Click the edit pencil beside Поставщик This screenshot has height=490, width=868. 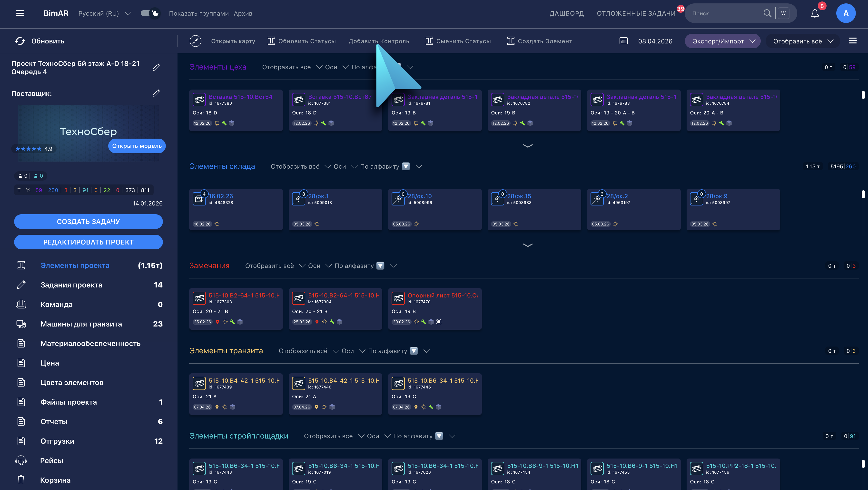(156, 93)
